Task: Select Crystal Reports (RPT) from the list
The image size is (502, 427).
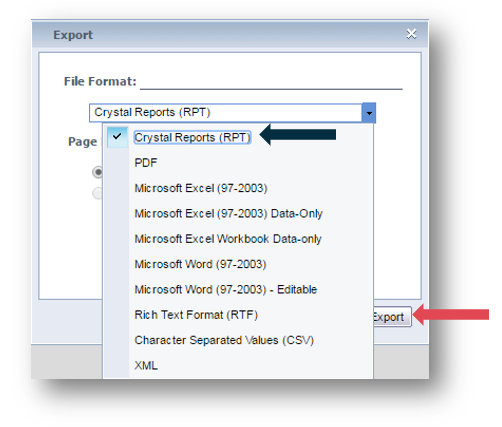Action: click(x=192, y=137)
